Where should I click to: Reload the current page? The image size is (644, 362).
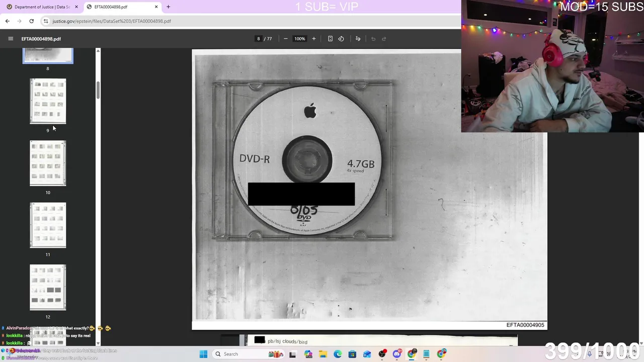point(31,21)
